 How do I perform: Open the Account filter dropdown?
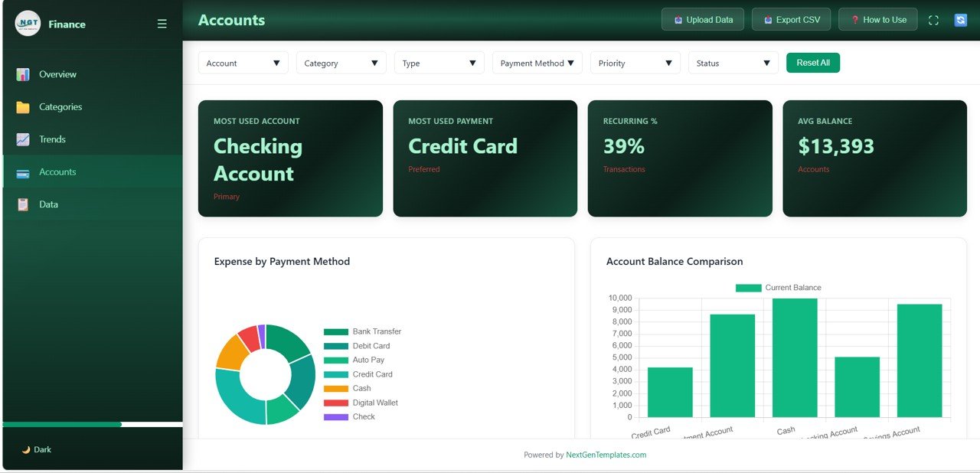click(243, 63)
